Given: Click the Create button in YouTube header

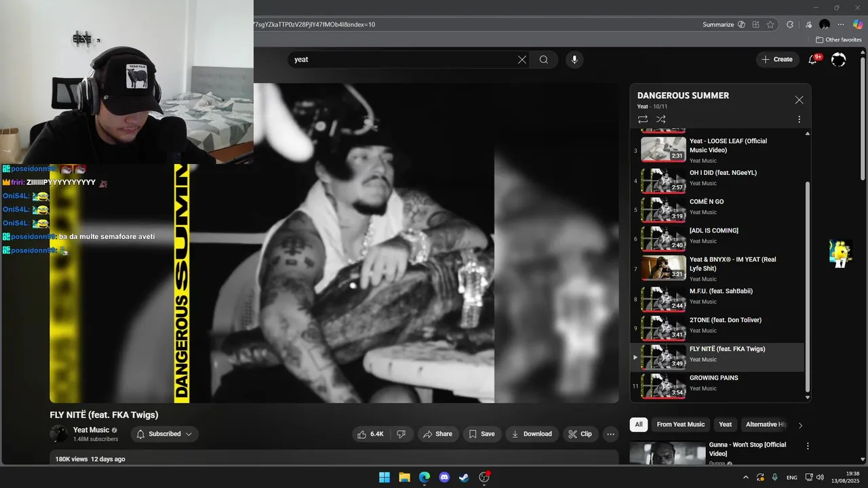Looking at the screenshot, I should coord(777,60).
